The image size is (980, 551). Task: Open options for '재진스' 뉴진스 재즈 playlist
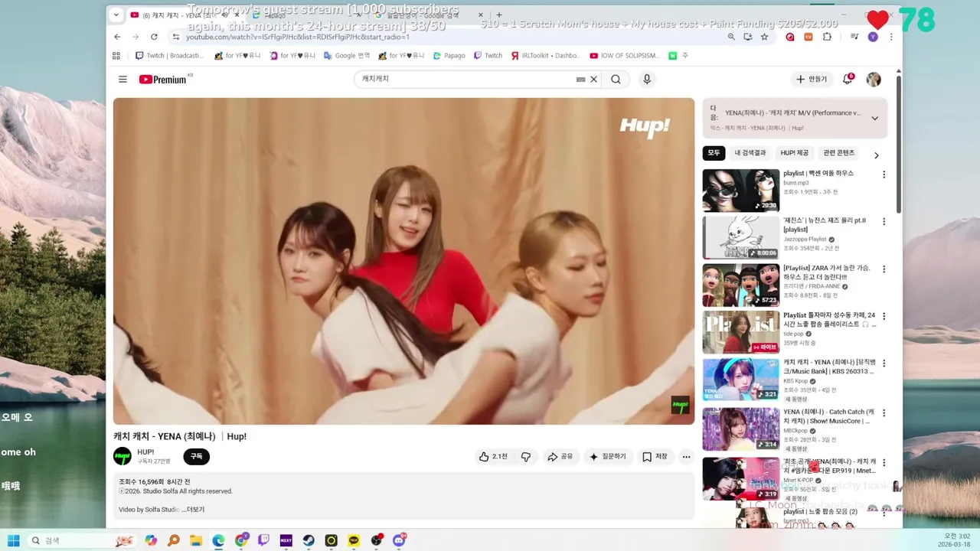[x=884, y=222]
